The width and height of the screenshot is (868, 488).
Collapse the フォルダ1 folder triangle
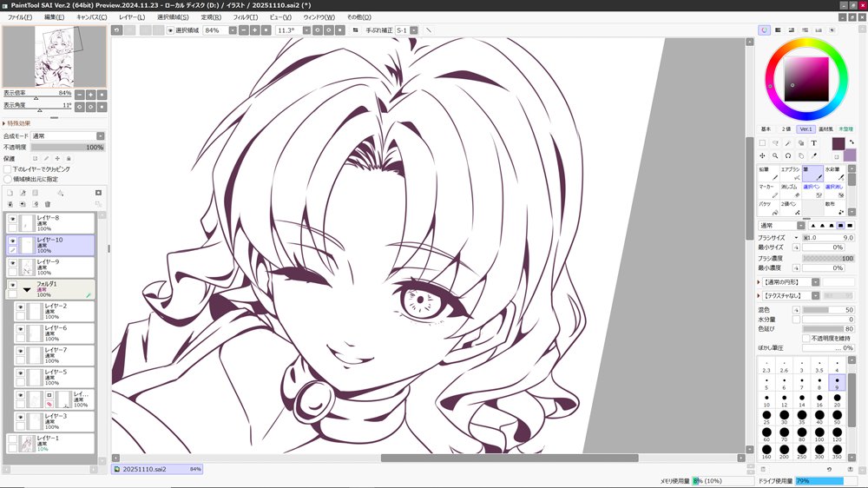(x=27, y=289)
